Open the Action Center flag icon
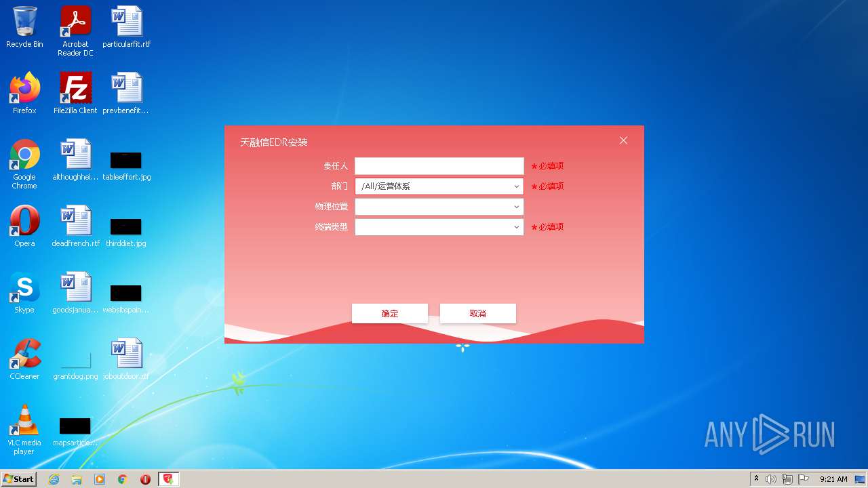Viewport: 868px width, 488px height. [x=804, y=479]
